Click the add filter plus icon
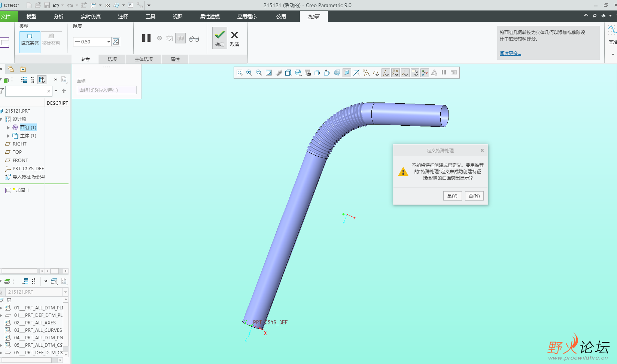617x364 pixels. pos(64,91)
